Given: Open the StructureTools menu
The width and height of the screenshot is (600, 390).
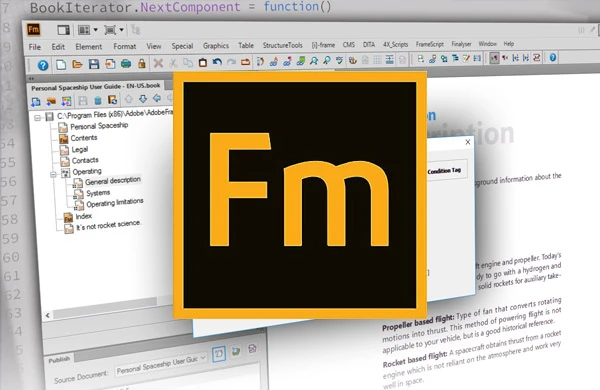Looking at the screenshot, I should [282, 45].
